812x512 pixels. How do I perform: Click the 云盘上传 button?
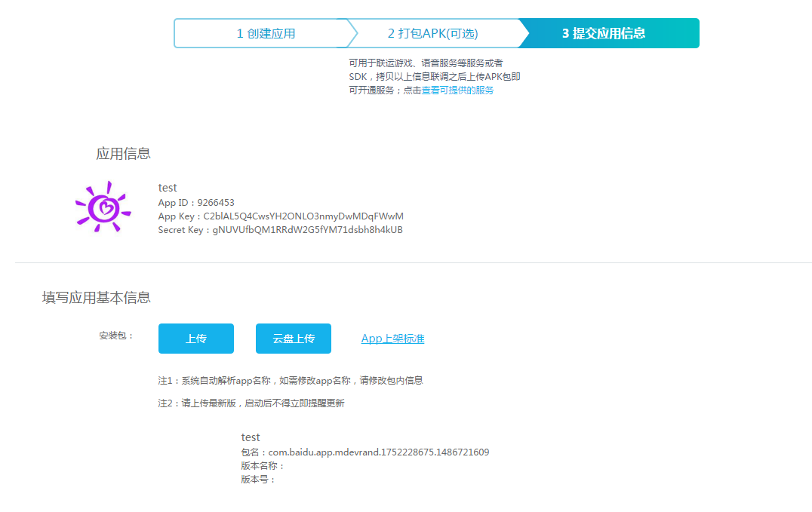coord(294,339)
